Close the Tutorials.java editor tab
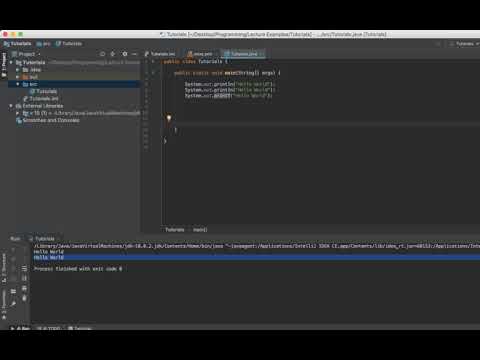The width and height of the screenshot is (480, 360). (x=261, y=54)
